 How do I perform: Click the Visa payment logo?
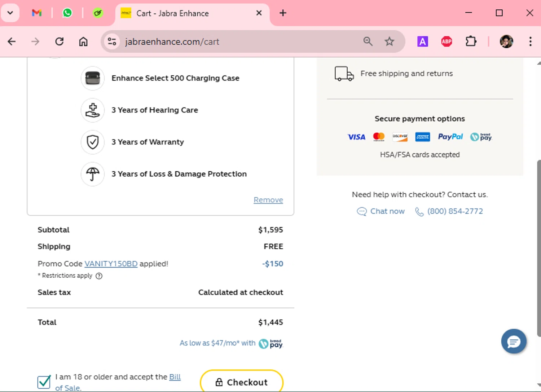[x=356, y=137]
